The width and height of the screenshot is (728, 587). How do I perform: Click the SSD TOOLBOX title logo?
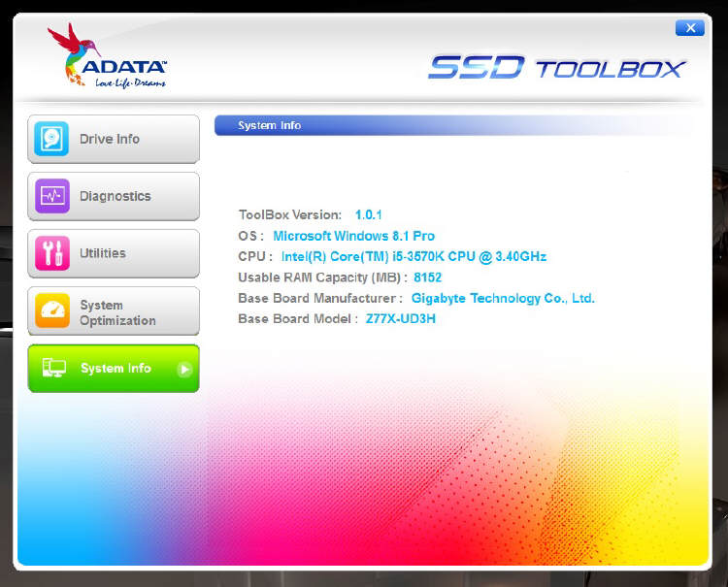tap(557, 68)
